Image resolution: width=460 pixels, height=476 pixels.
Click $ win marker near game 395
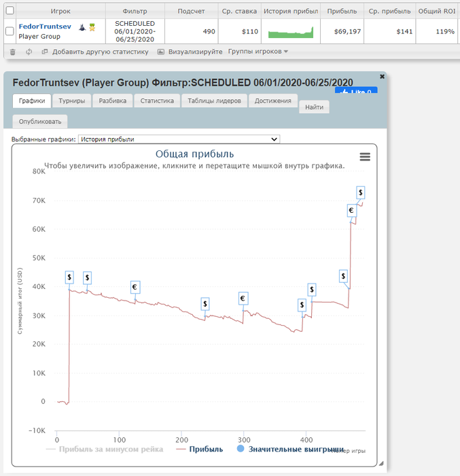pyautogui.click(x=302, y=305)
